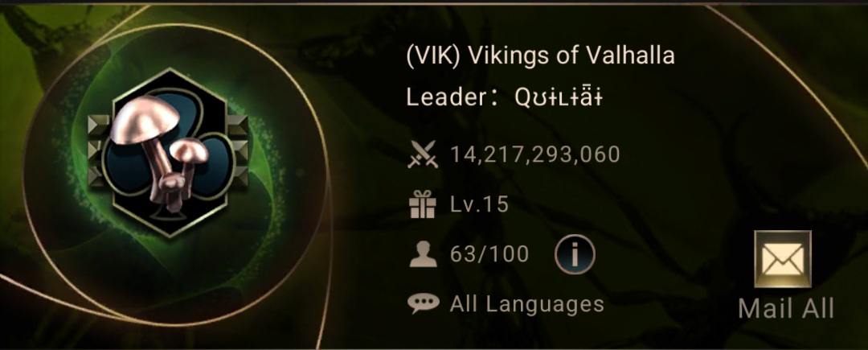868x350 pixels.
Task: Click the gift box level icon
Action: click(423, 204)
